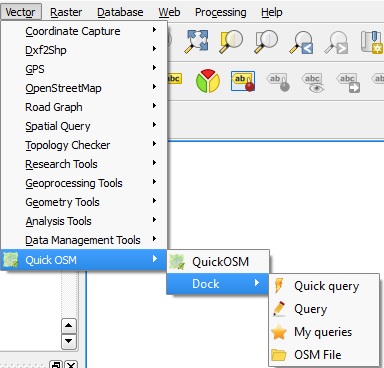
Task: Click Zoom to Selection magnifier icon
Action: (x=231, y=41)
